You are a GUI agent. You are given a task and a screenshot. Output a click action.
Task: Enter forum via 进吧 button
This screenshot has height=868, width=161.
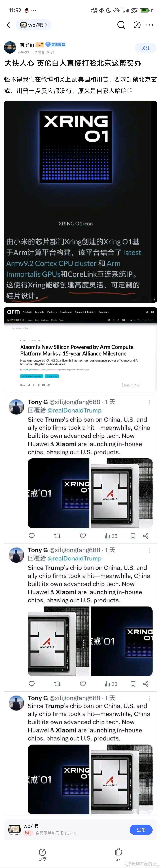point(141,830)
